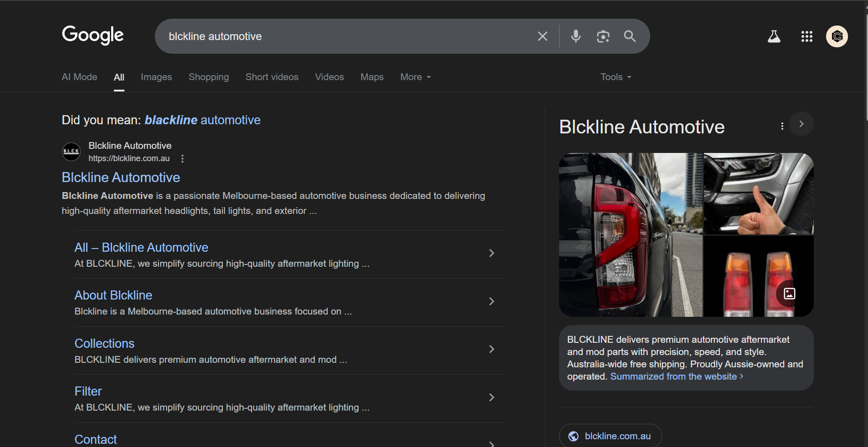Clear the search box text

click(x=542, y=36)
